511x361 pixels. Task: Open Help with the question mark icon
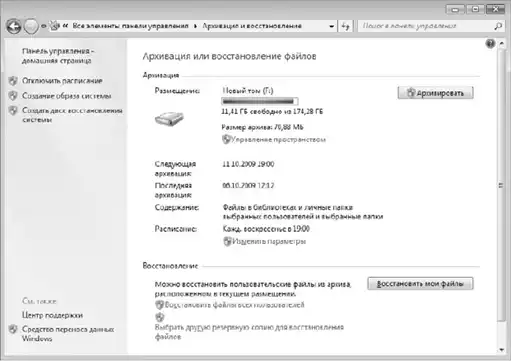click(490, 44)
